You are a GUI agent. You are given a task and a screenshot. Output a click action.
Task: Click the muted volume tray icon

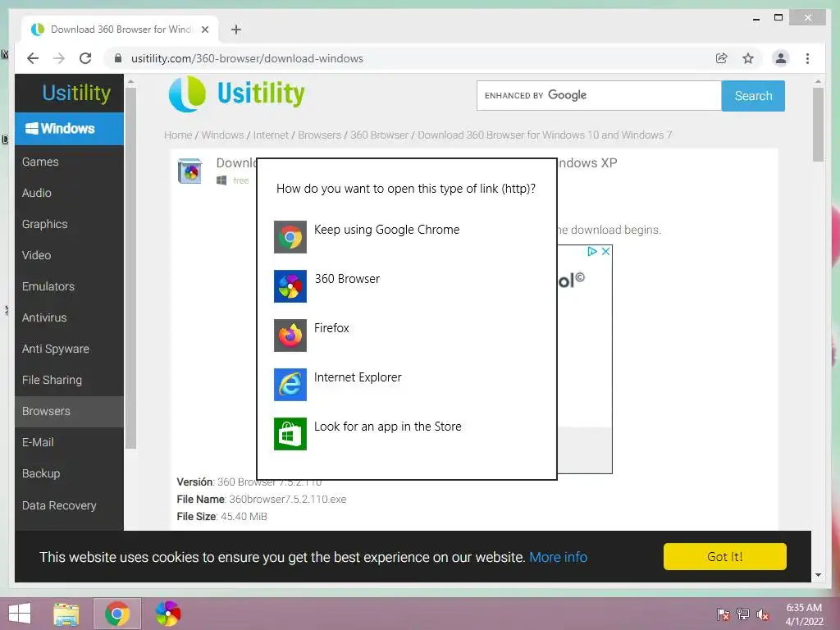(x=763, y=614)
